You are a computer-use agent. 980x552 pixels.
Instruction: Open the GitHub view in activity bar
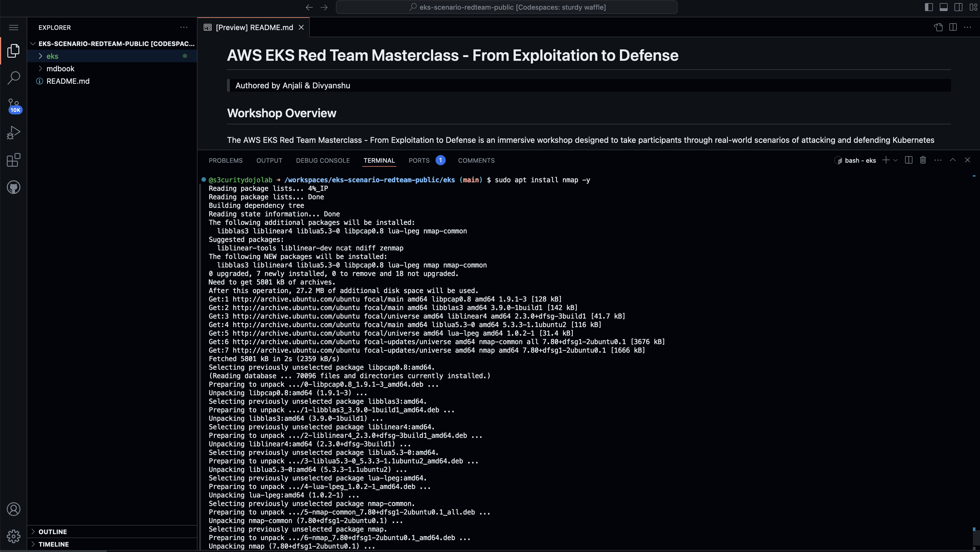(14, 187)
